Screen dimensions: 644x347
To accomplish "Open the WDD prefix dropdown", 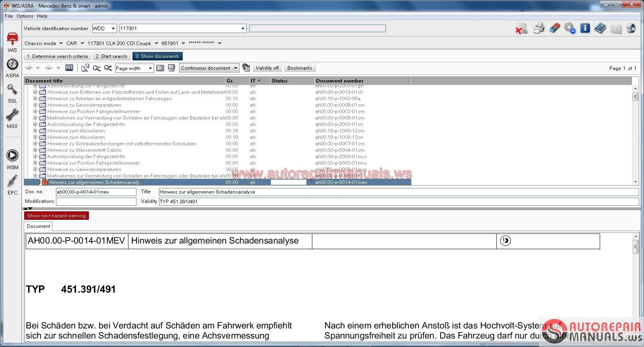I will pyautogui.click(x=114, y=29).
